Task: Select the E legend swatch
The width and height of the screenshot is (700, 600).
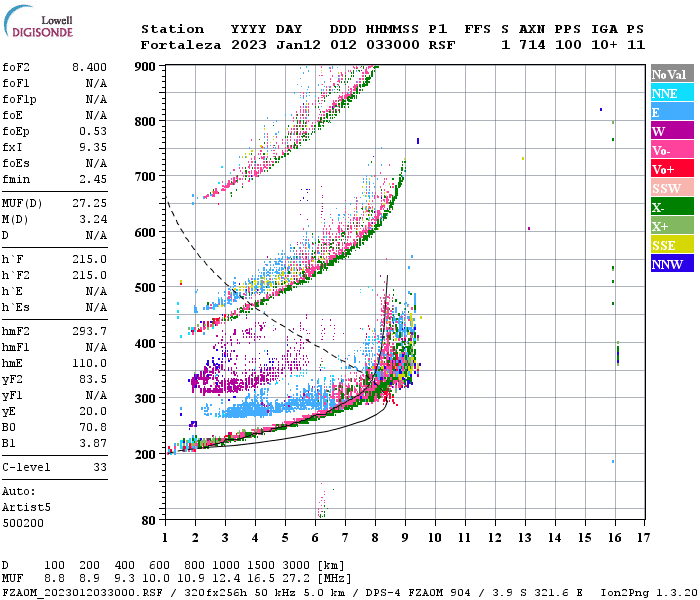Action: point(672,112)
